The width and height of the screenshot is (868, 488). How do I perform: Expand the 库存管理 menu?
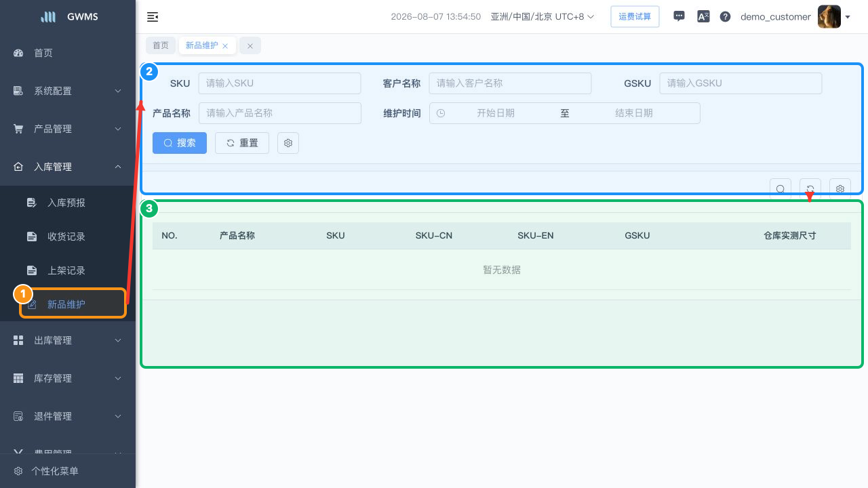[68, 378]
